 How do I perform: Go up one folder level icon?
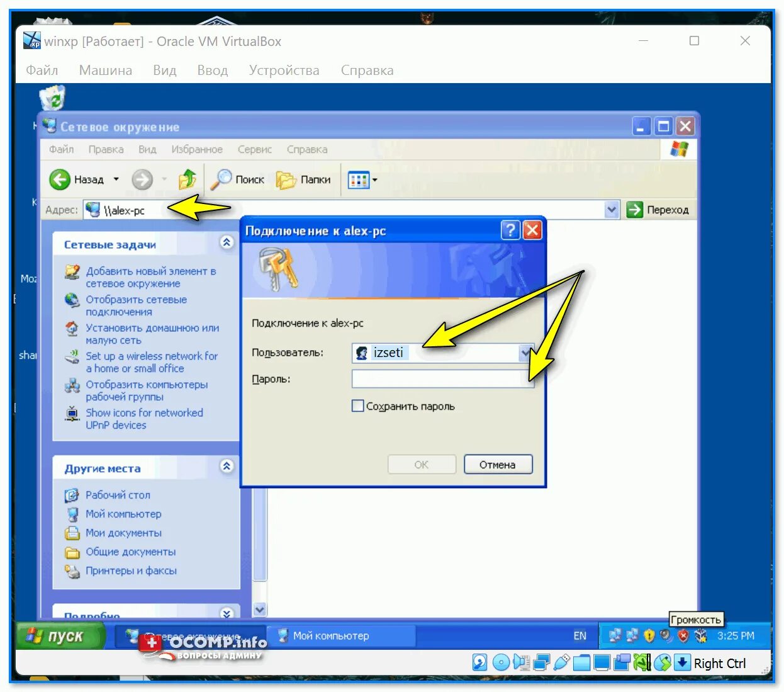tap(187, 180)
